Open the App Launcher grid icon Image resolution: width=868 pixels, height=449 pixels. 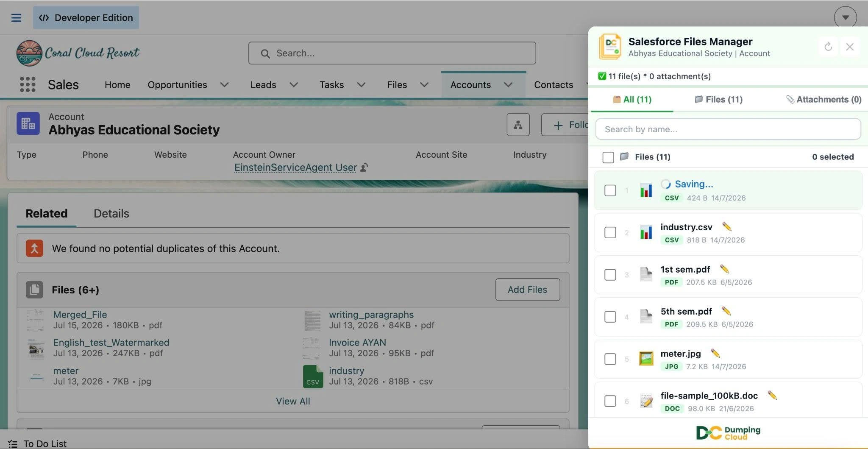coord(28,84)
